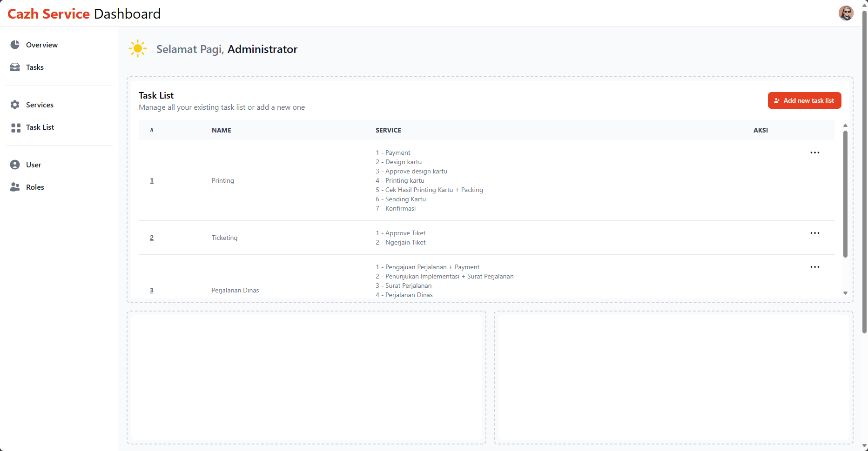Click Add new task list button
The height and width of the screenshot is (451, 868).
click(804, 100)
